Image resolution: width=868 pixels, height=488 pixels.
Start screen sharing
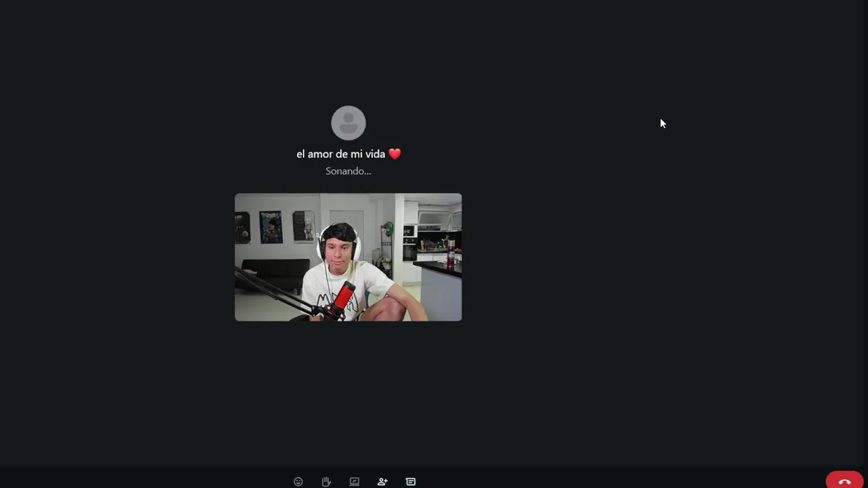tap(354, 481)
